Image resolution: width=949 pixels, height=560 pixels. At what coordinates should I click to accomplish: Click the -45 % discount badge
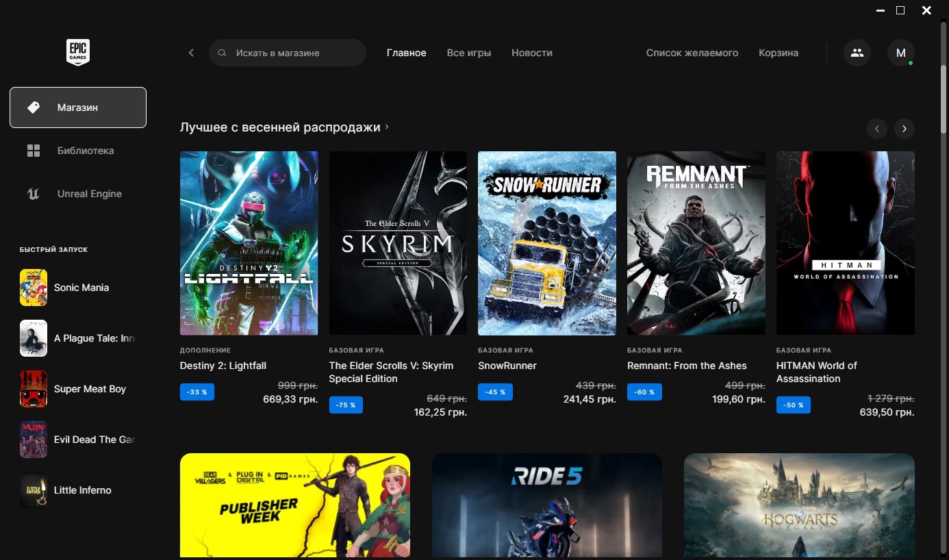495,392
